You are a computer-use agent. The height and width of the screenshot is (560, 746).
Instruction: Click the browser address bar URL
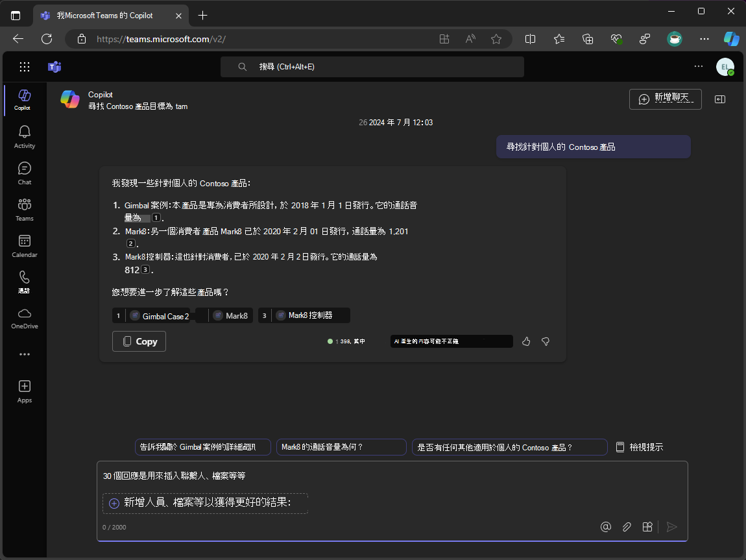click(x=161, y=39)
